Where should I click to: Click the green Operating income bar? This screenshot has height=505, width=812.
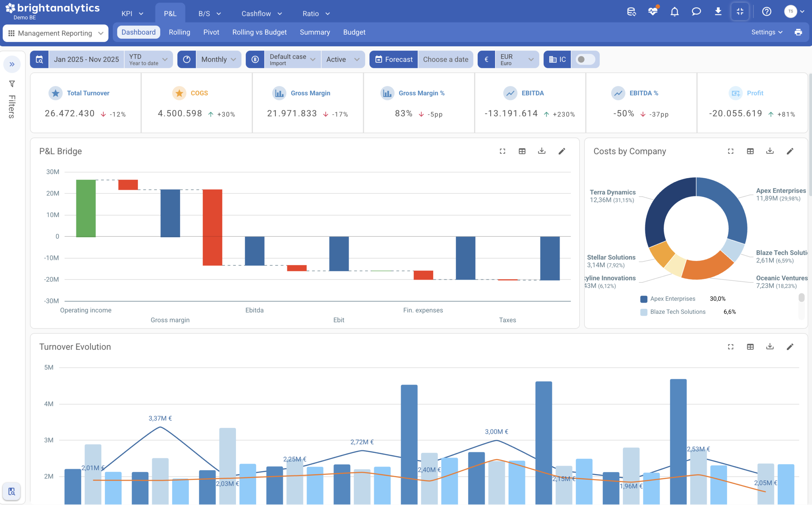point(86,208)
